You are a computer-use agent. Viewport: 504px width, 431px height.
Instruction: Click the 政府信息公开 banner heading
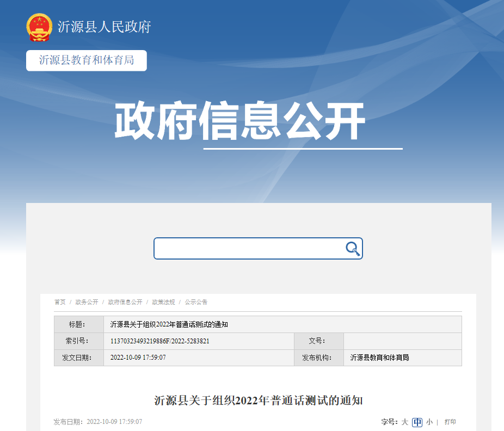coord(240,121)
